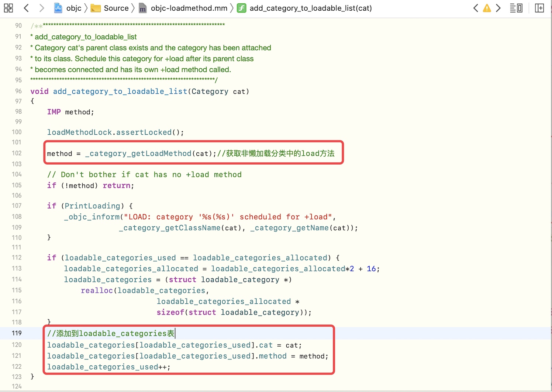Click '.method = method;' assignment line

(x=188, y=356)
